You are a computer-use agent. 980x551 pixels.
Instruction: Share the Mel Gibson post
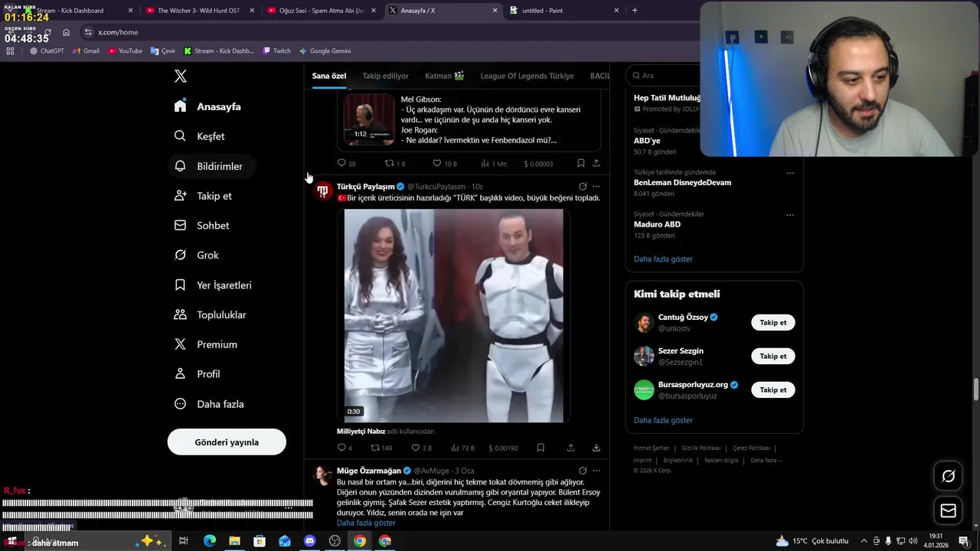pyautogui.click(x=596, y=163)
